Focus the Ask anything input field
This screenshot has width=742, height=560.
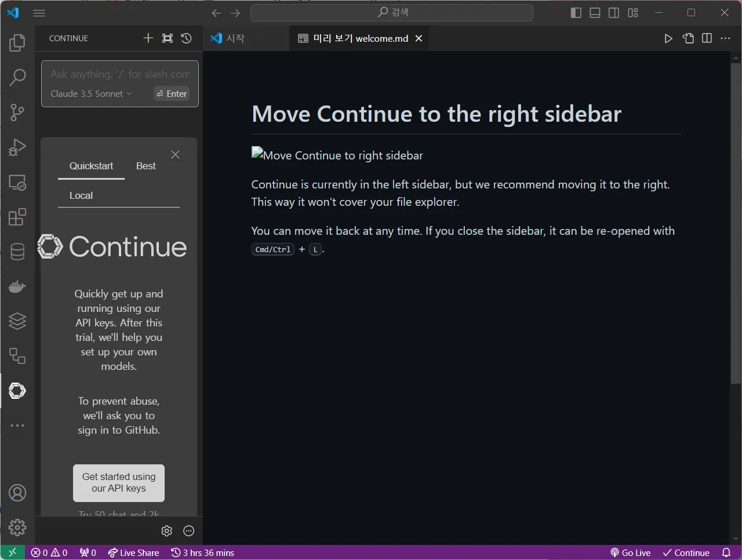[120, 74]
